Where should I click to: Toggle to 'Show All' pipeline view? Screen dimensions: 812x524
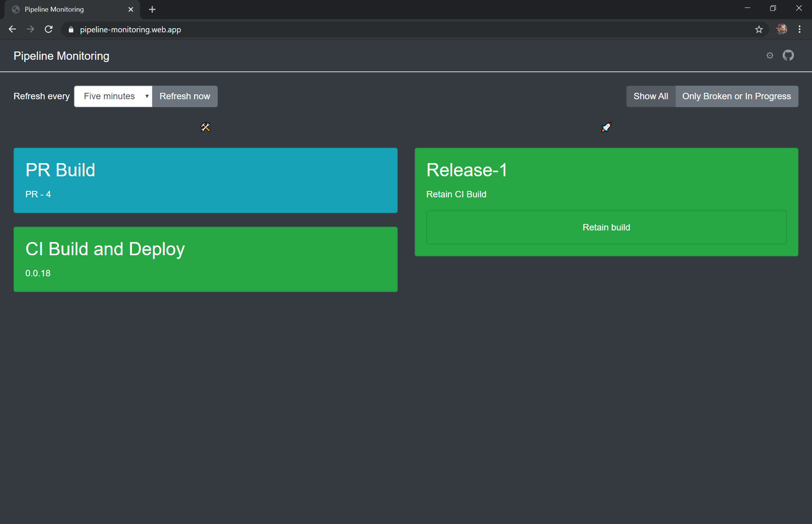pyautogui.click(x=650, y=96)
